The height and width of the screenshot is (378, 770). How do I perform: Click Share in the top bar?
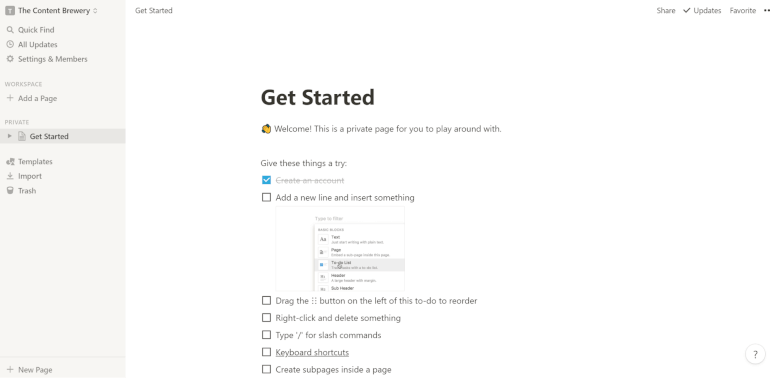click(x=666, y=10)
